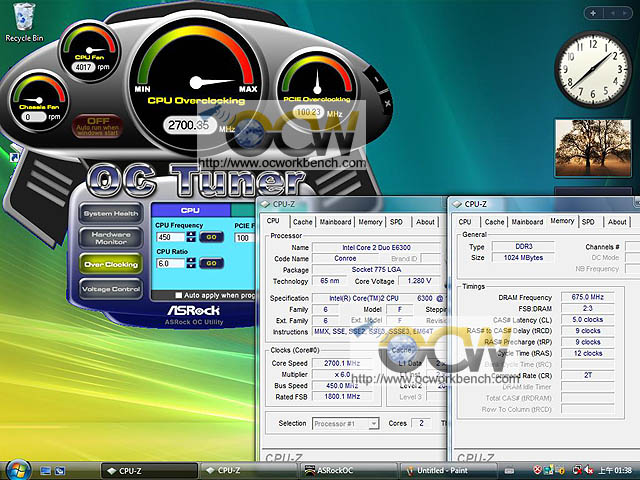The height and width of the screenshot is (480, 640).
Task: Click the sidebar previous gadgets arrow
Action: coord(613,13)
